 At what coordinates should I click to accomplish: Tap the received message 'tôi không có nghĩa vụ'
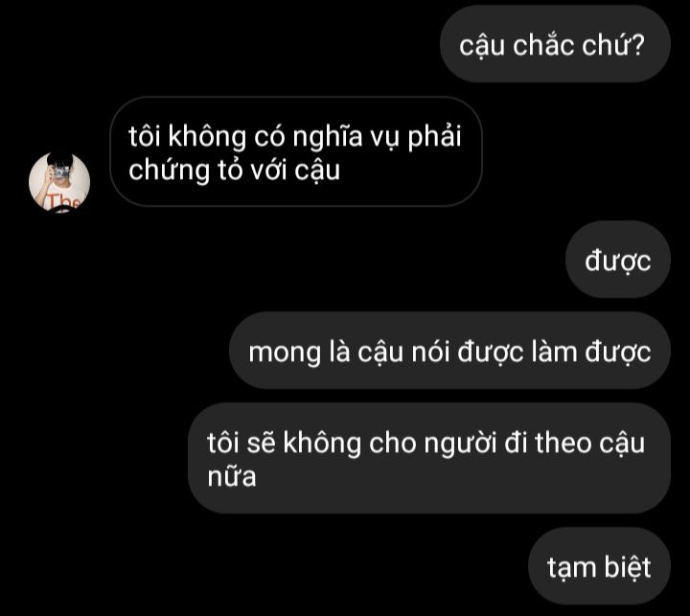(x=296, y=151)
